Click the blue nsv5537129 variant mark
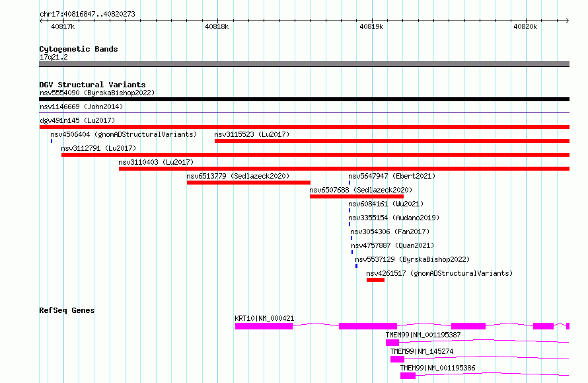Image resolution: width=588 pixels, height=383 pixels. pyautogui.click(x=356, y=266)
